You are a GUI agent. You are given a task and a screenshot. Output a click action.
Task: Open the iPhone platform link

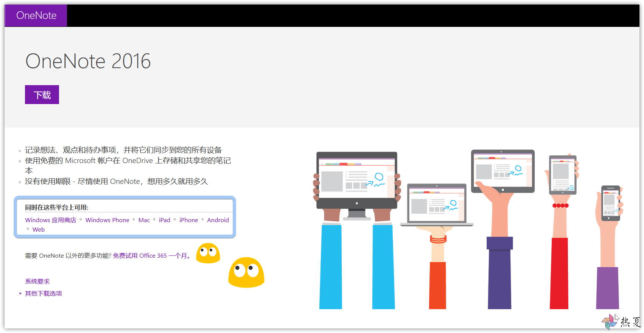click(x=189, y=220)
